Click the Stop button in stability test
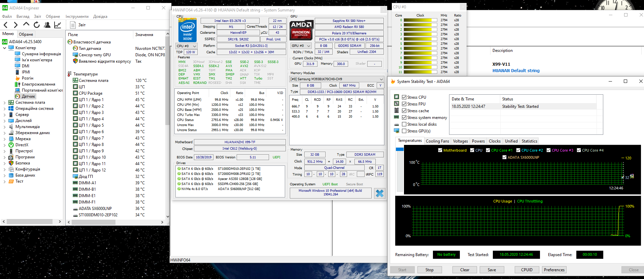 pyautogui.click(x=429, y=270)
